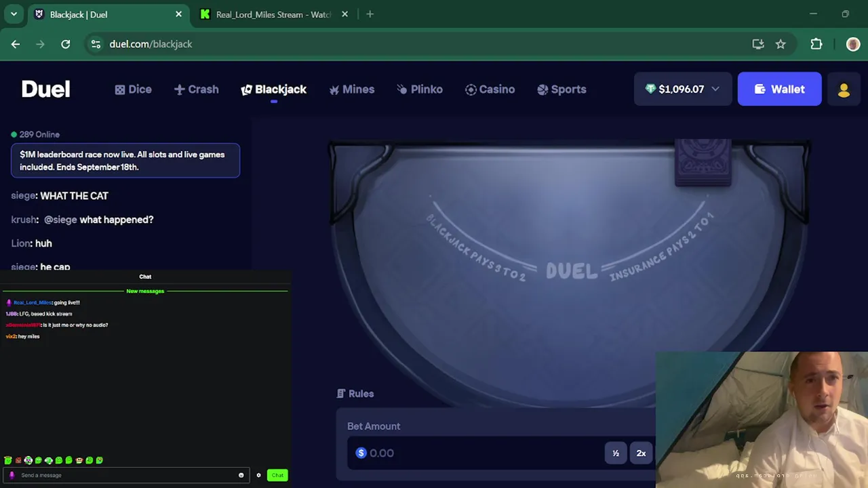868x488 pixels.
Task: Open the yellow user profile icon
Action: 844,89
